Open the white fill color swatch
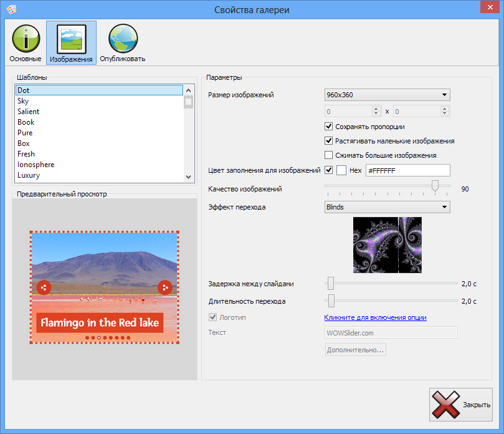The width and height of the screenshot is (504, 434). 341,170
